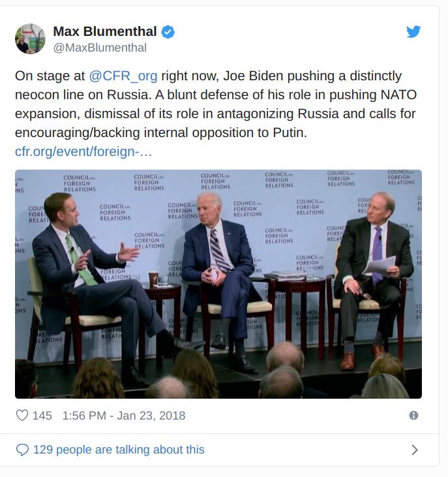Open the @CFR_org mention link
Image resolution: width=448 pixels, height=477 pixels.
[123, 76]
